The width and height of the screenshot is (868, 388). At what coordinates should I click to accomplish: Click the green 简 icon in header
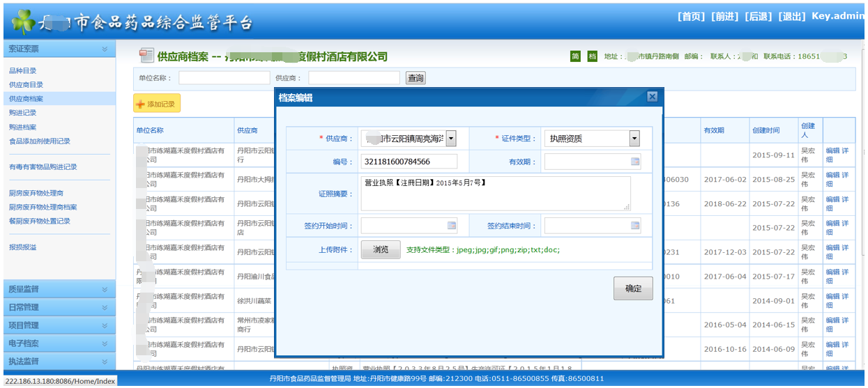(x=576, y=56)
